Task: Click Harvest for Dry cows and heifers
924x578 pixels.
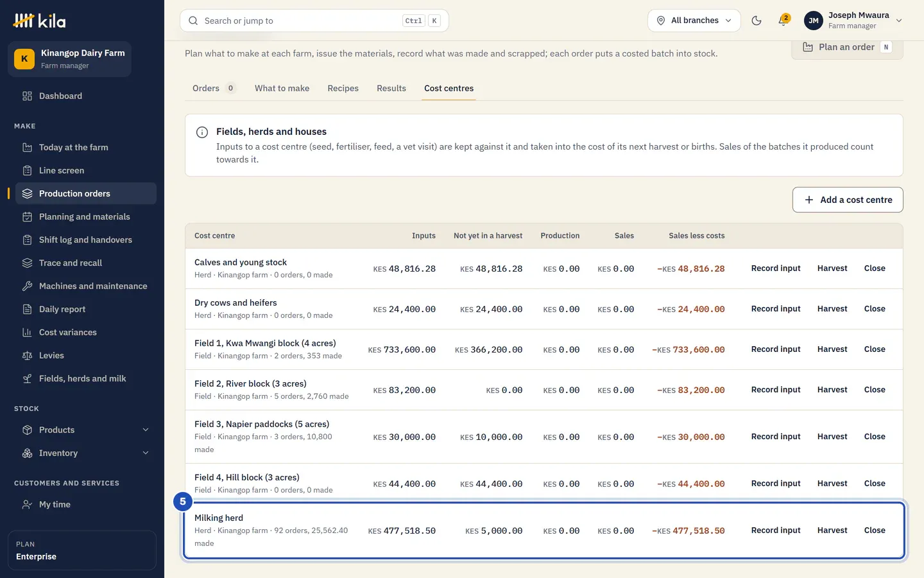Action: point(832,309)
